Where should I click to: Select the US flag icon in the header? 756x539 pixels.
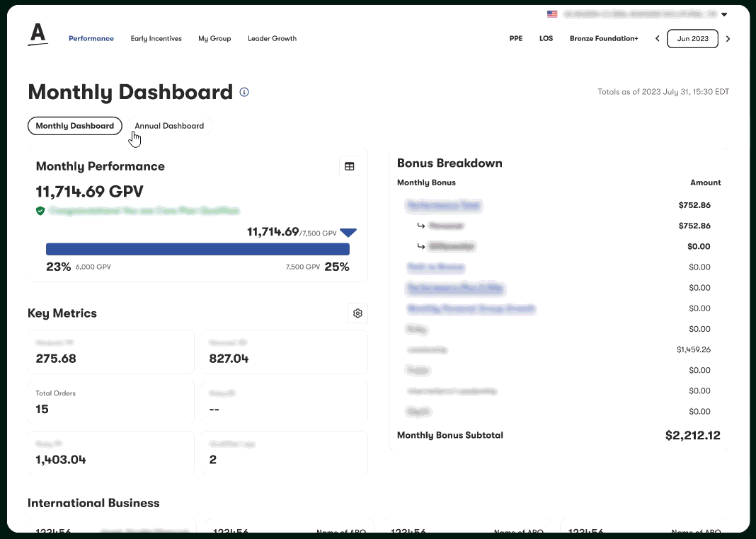click(552, 13)
